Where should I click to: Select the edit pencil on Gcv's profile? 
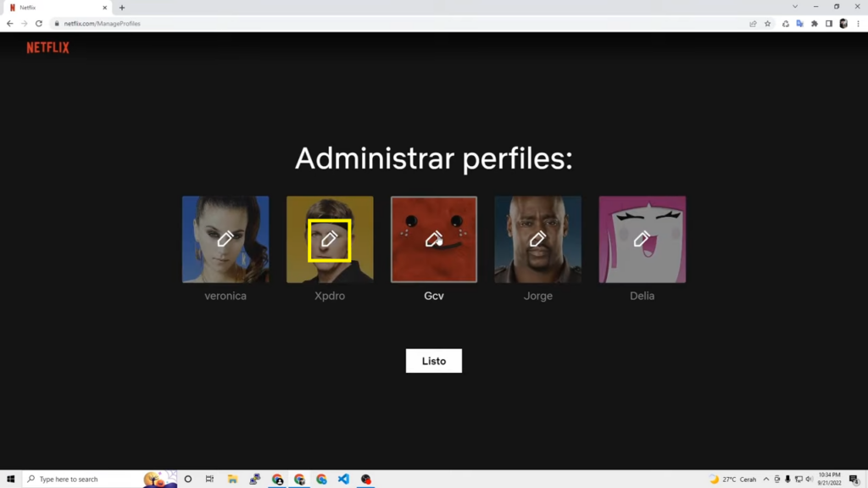click(433, 239)
